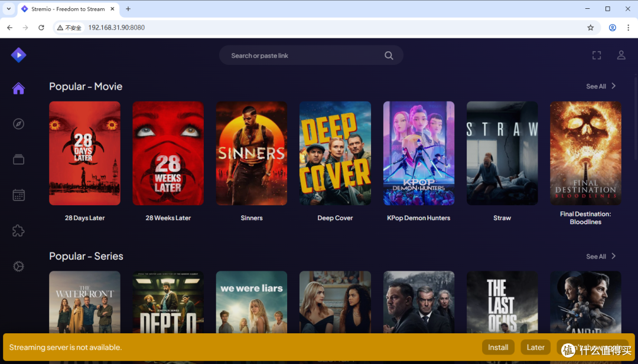Click the 28 Days Later title text
Screen dimensions: 638x364
(x=84, y=218)
